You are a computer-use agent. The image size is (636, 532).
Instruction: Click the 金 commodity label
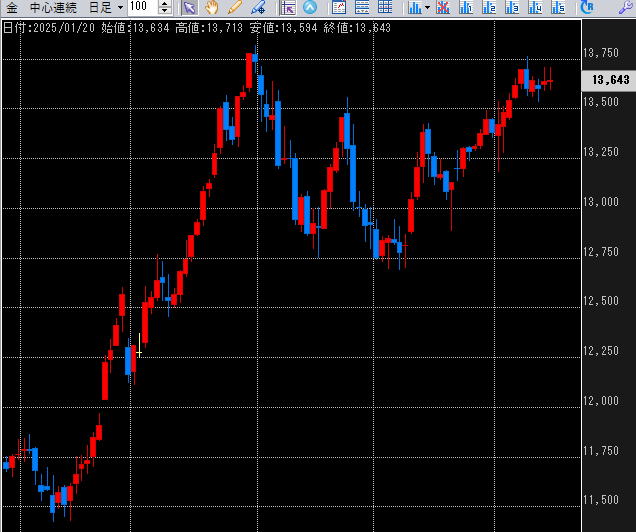[12, 7]
